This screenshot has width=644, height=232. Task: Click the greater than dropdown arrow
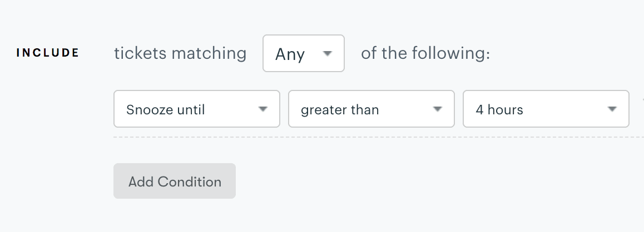pos(438,109)
